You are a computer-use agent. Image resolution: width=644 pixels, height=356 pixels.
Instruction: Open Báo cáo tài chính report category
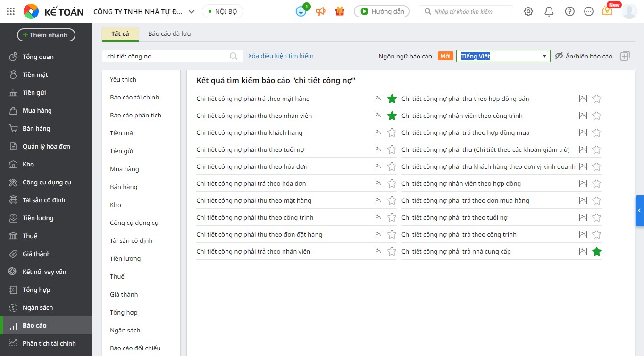coord(134,97)
